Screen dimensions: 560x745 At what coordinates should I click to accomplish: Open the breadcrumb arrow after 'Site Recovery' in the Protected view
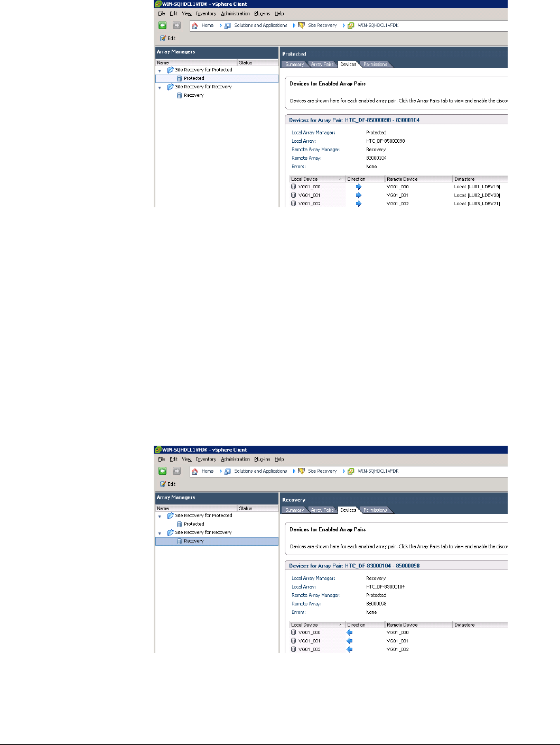pos(343,25)
